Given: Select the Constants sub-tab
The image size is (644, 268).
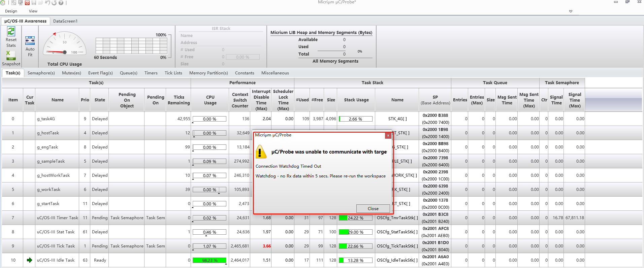Looking at the screenshot, I should [245, 73].
